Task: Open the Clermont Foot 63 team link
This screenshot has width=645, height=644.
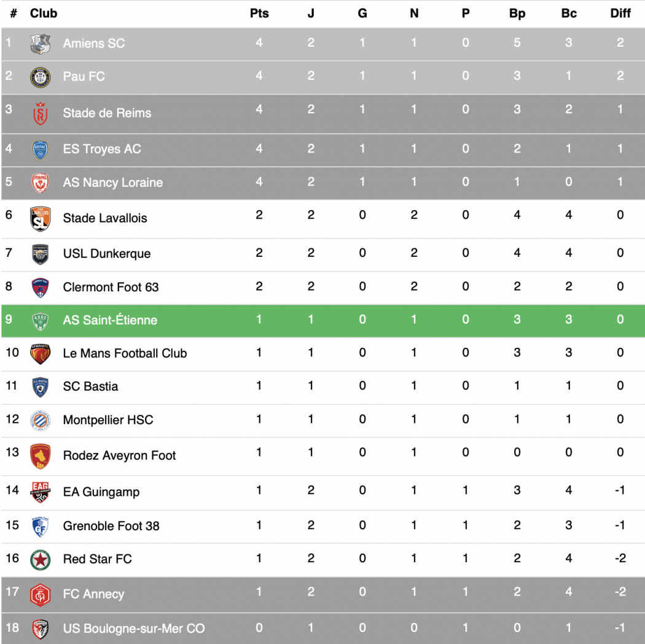Action: (x=111, y=287)
